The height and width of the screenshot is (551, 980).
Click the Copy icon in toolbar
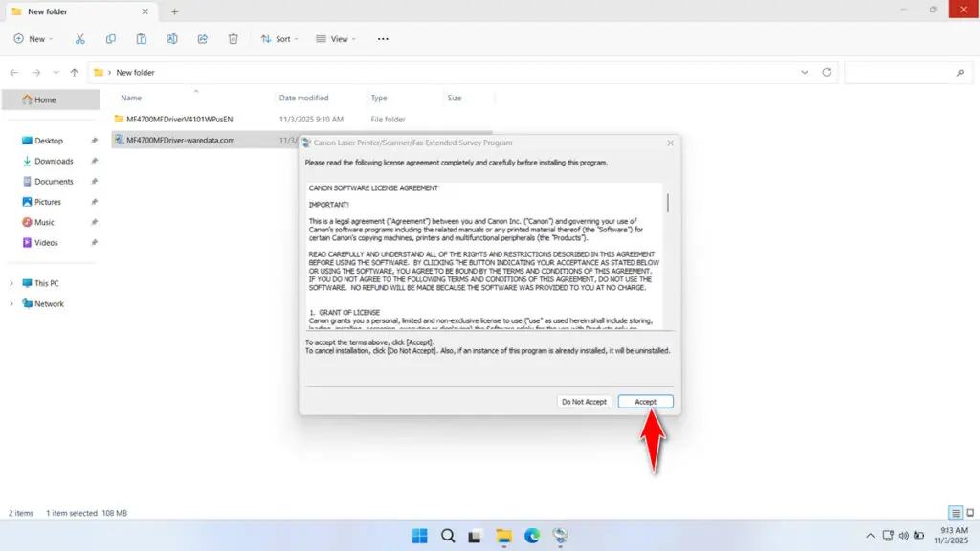pyautogui.click(x=111, y=39)
